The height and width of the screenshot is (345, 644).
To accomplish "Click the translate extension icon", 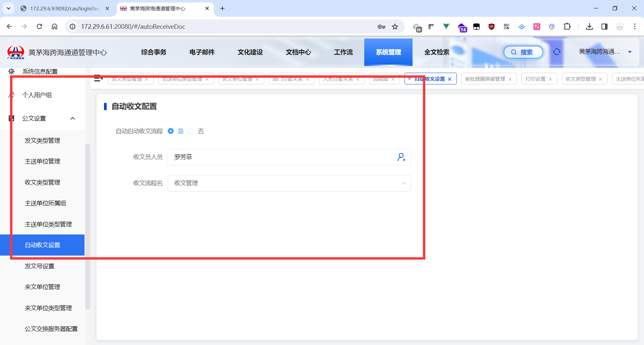I will (537, 26).
